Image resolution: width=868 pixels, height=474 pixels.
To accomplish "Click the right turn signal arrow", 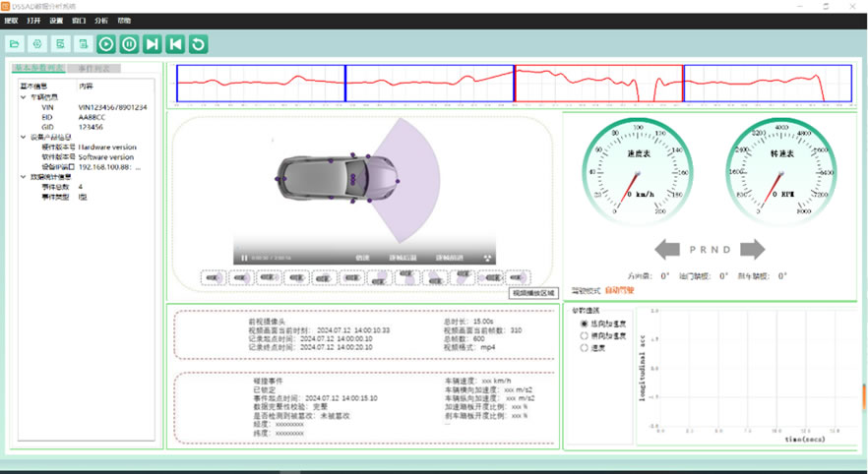I will point(752,250).
